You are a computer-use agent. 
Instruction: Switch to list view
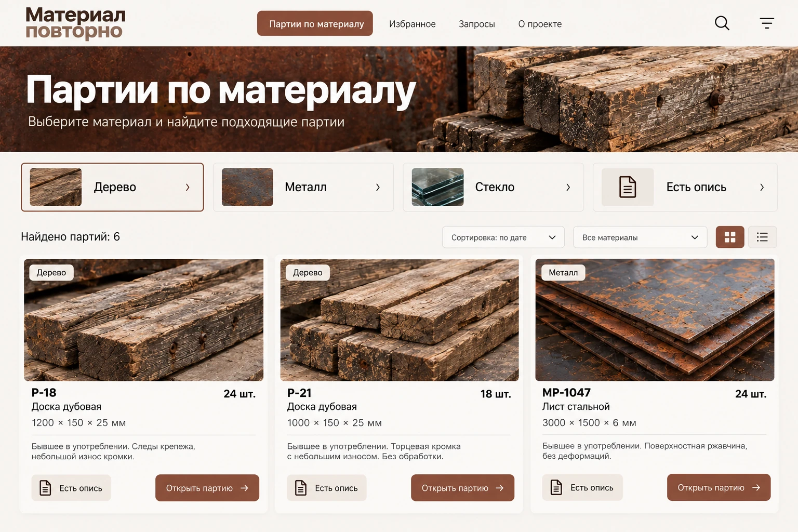pos(762,237)
